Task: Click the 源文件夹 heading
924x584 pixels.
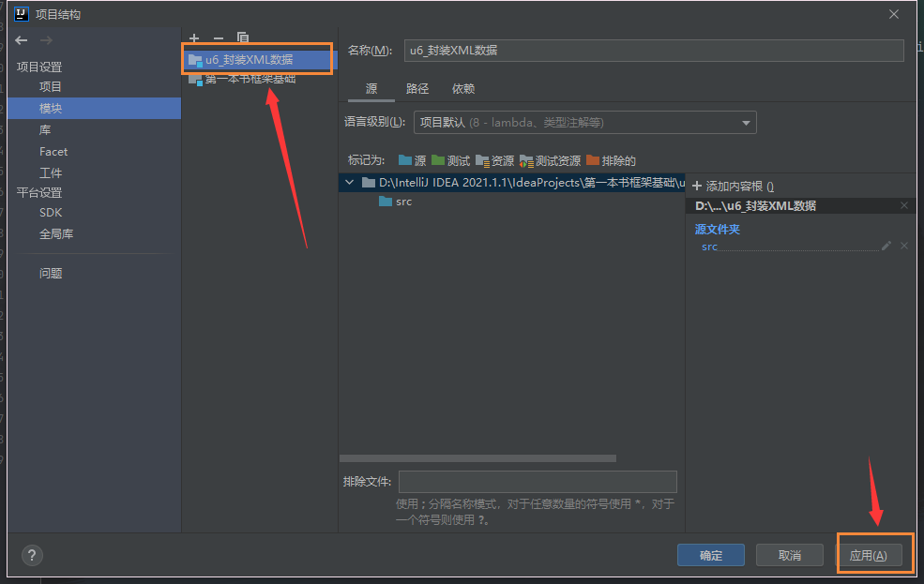Action: tap(718, 230)
